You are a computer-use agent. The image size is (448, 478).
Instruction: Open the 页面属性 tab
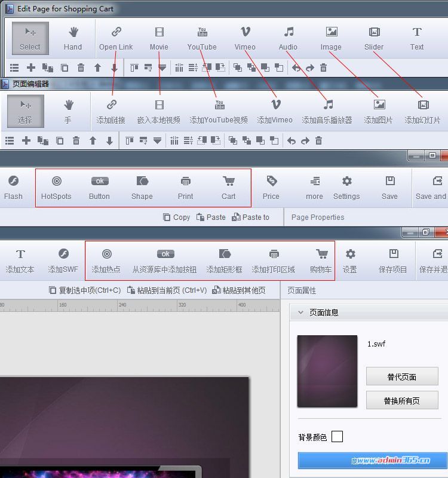point(302,290)
